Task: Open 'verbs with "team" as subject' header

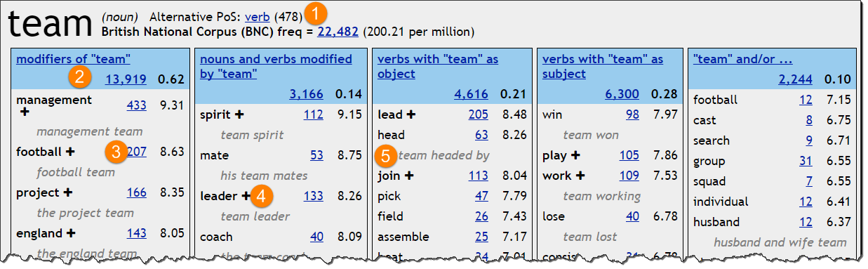Action: tap(603, 67)
